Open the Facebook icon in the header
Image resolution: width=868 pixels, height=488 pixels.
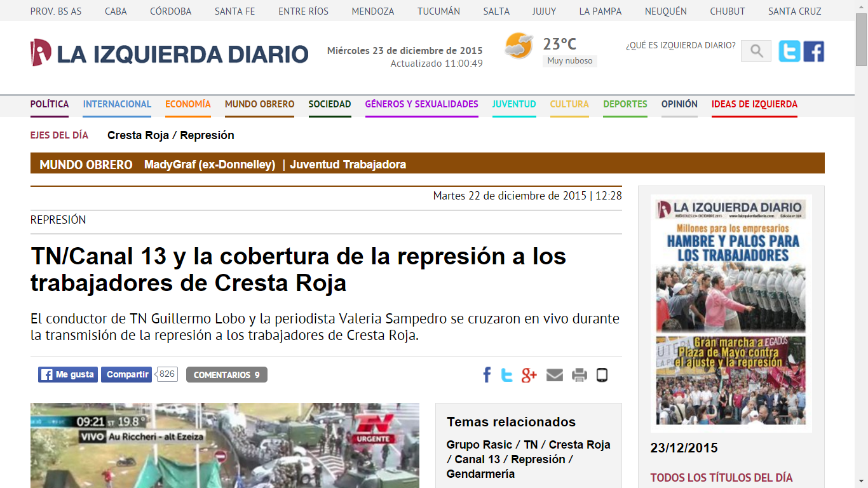point(814,51)
